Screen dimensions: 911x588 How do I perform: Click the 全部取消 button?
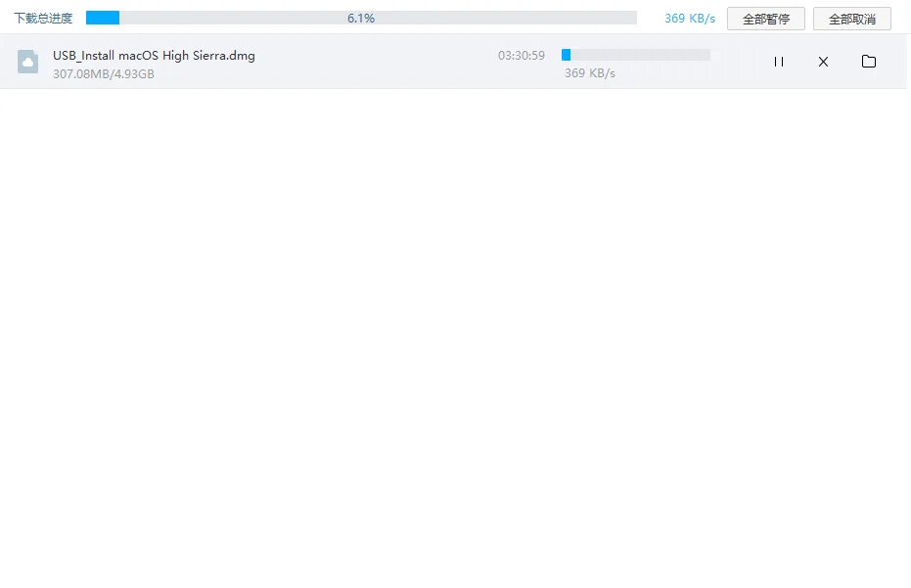click(x=851, y=19)
